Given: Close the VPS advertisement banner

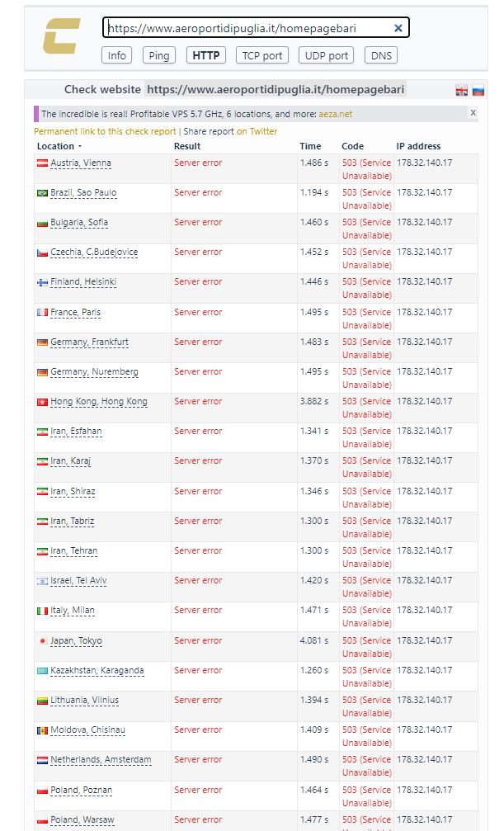Looking at the screenshot, I should point(473,112).
